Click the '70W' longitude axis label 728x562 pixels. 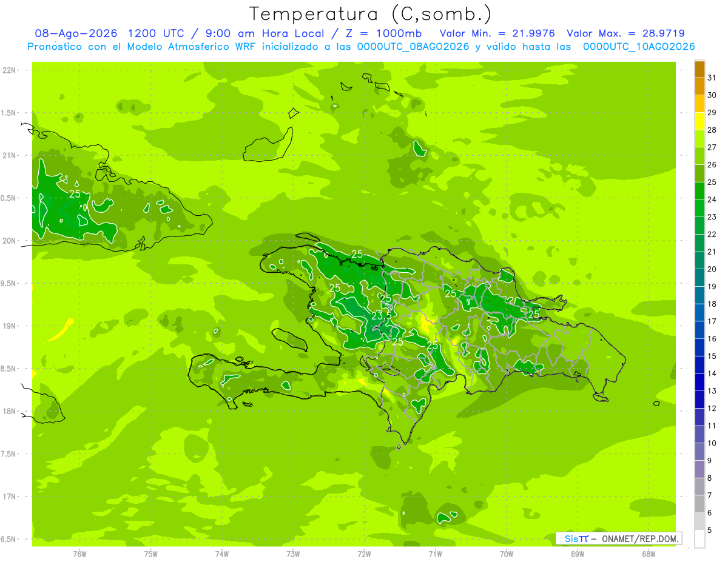pyautogui.click(x=507, y=554)
